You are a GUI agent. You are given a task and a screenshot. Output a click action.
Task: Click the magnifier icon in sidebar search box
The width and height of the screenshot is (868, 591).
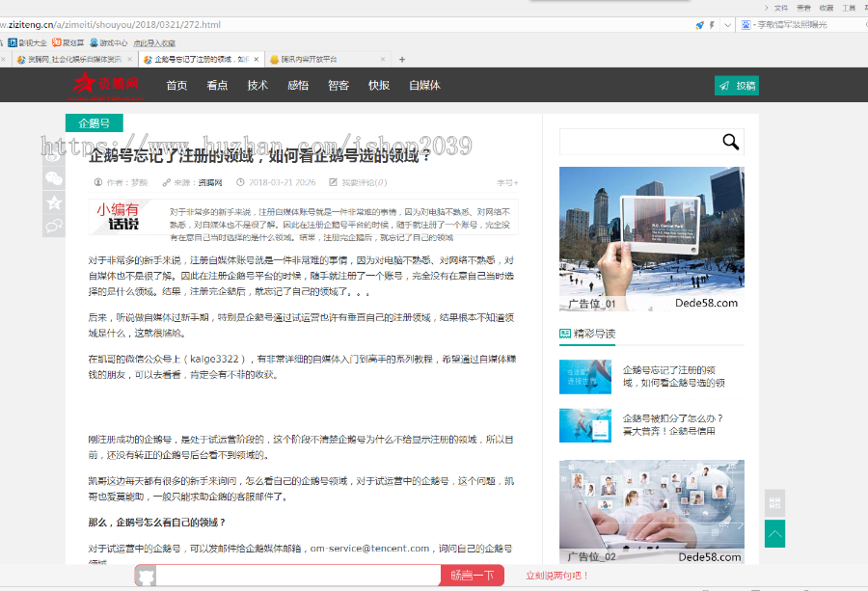(730, 141)
